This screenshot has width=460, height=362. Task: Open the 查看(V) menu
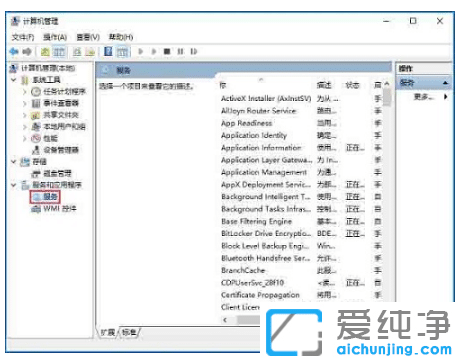(88, 37)
